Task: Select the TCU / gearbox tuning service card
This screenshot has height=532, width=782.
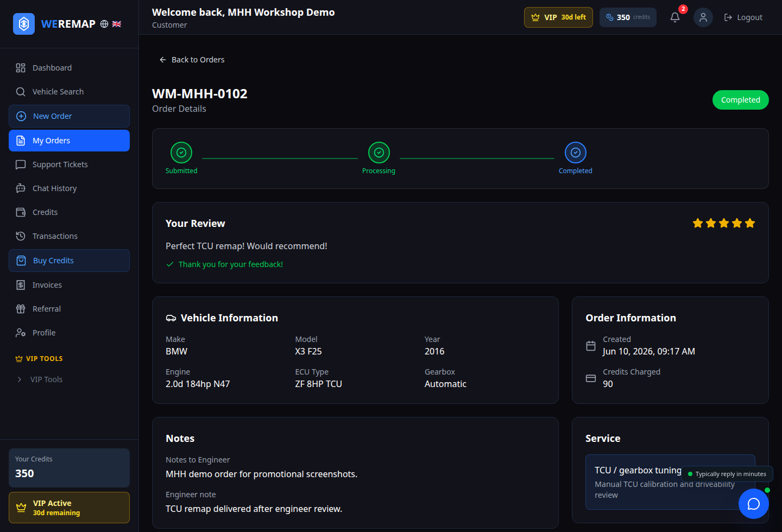Action: tap(670, 482)
